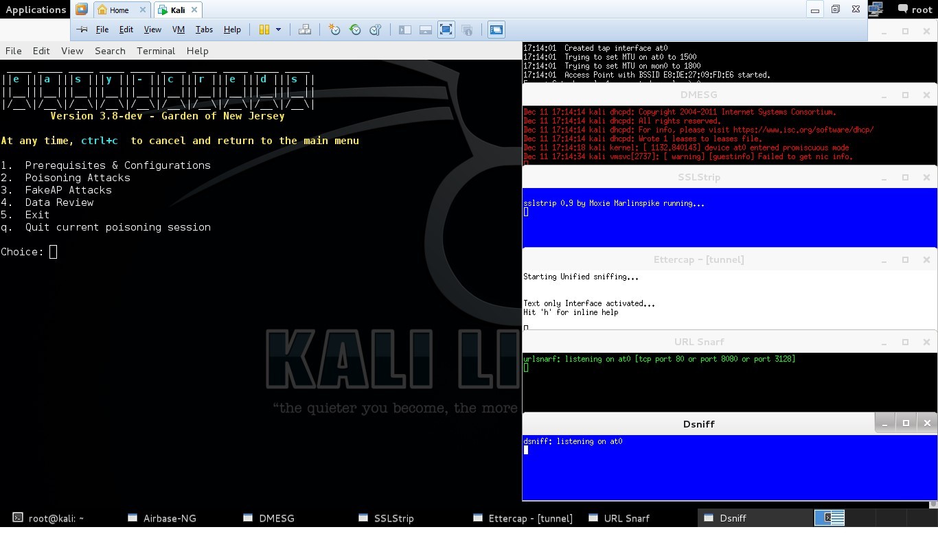Open the power options dropdown arrow

278,30
